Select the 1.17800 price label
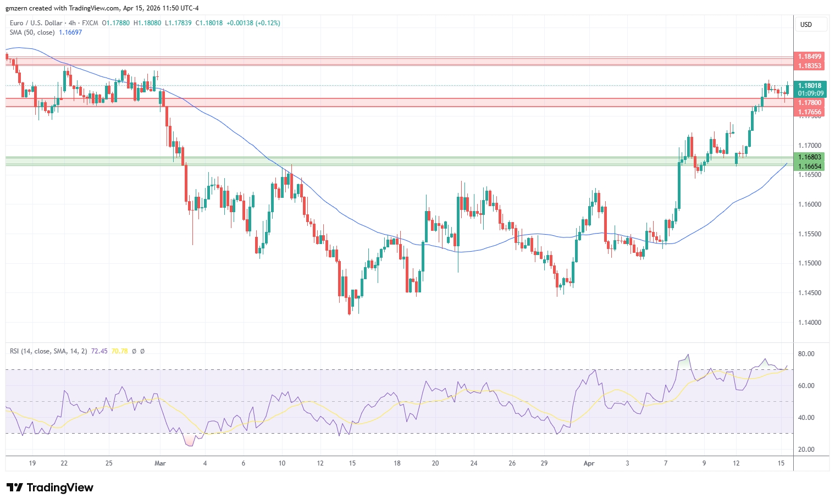Viewport: 835px width, 504px height. click(810, 103)
